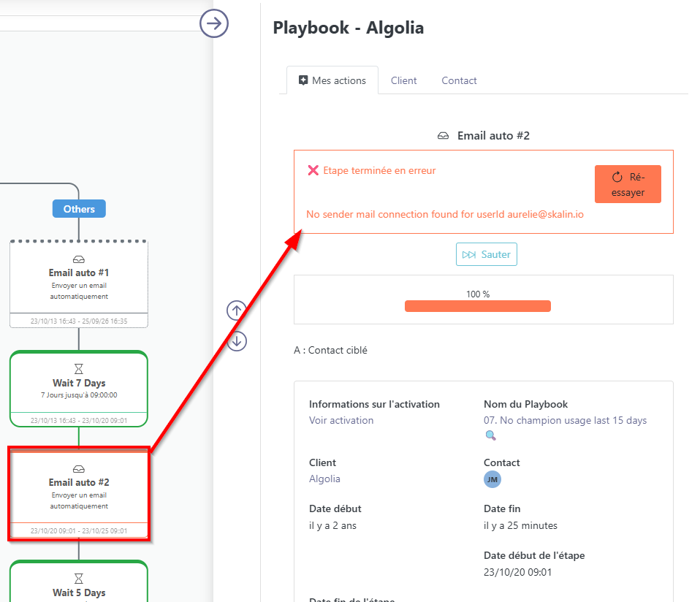700x602 pixels.
Task: Open playbook link No champion usage
Action: pos(565,420)
